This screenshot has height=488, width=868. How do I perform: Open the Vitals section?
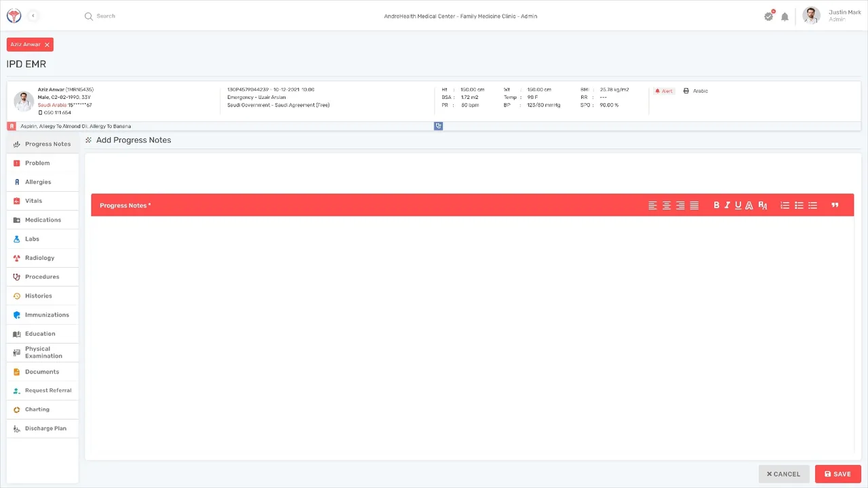(x=42, y=201)
